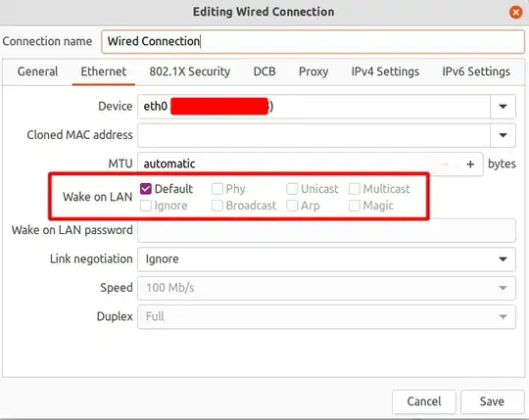Image resolution: width=529 pixels, height=420 pixels.
Task: Click the Wake on LAN label
Action: pos(98,197)
